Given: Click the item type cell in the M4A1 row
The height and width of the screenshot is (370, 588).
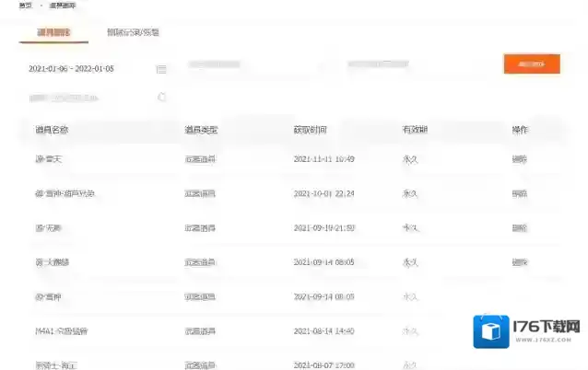Looking at the screenshot, I should 200,331.
